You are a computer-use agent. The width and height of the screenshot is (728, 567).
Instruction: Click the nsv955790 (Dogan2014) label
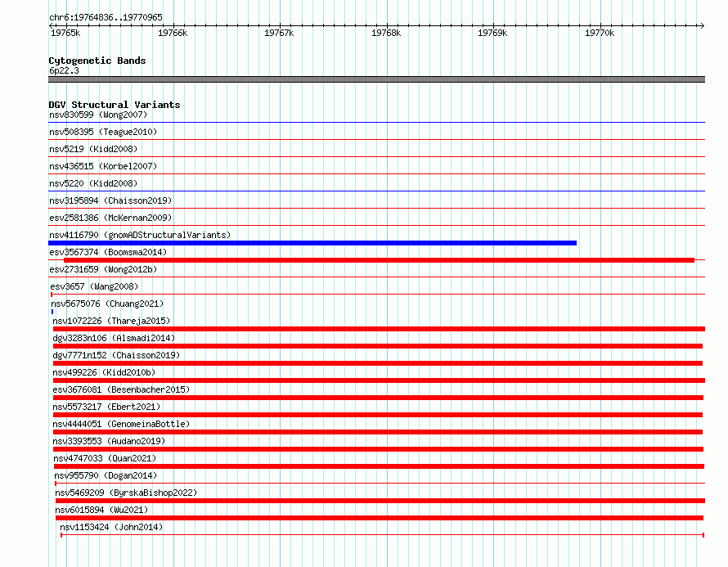[106, 475]
